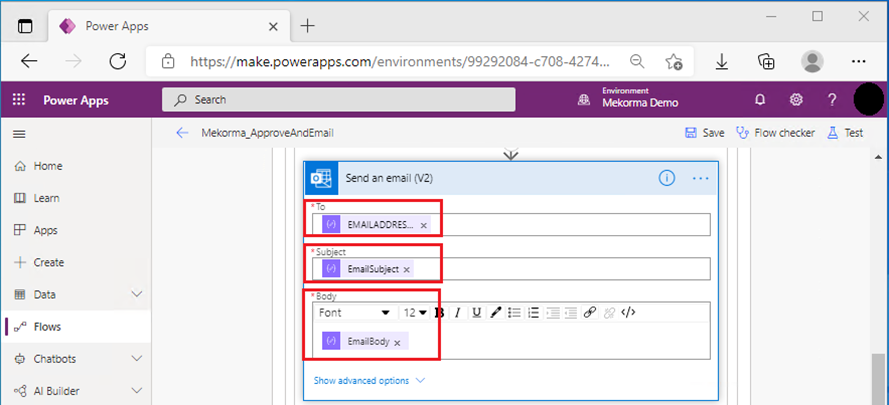889x405 pixels.
Task: Open the font size 12 dropdown
Action: tap(415, 313)
